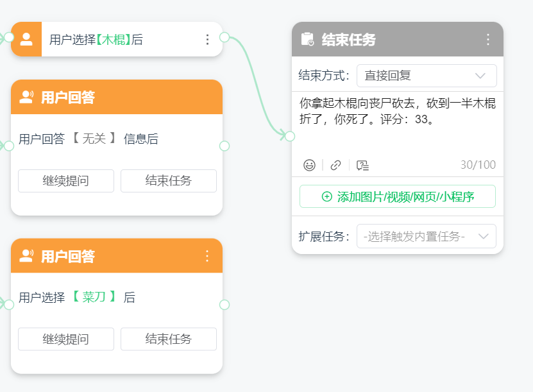The width and height of the screenshot is (533, 392).
Task: Open the 结束方式 dropdown showing 直接回复
Action: [x=427, y=76]
